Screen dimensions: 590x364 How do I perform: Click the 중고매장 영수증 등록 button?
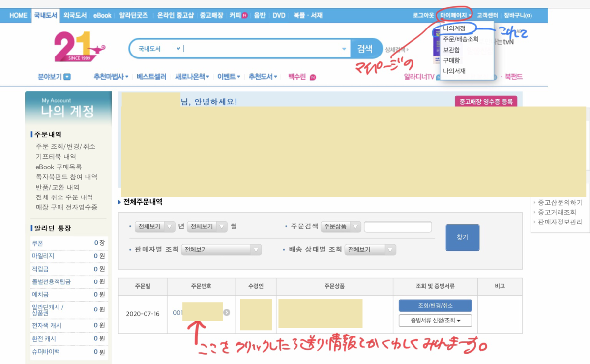coord(486,100)
